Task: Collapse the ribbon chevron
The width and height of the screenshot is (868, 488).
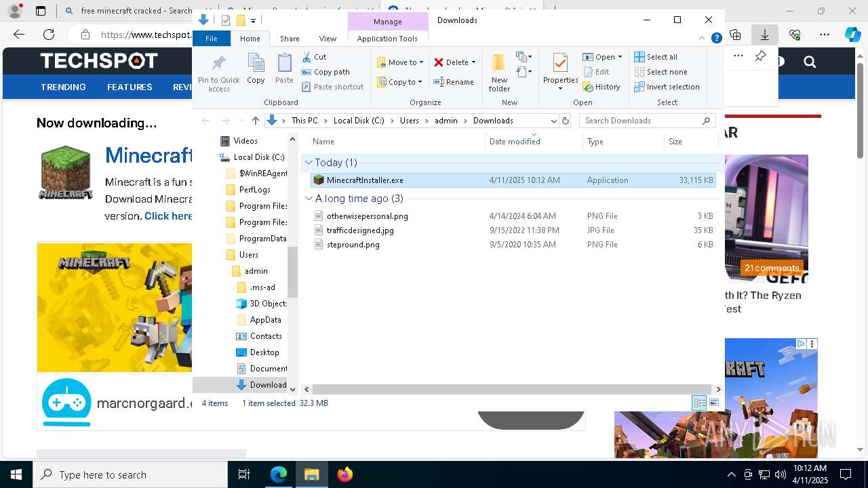Action: [703, 39]
